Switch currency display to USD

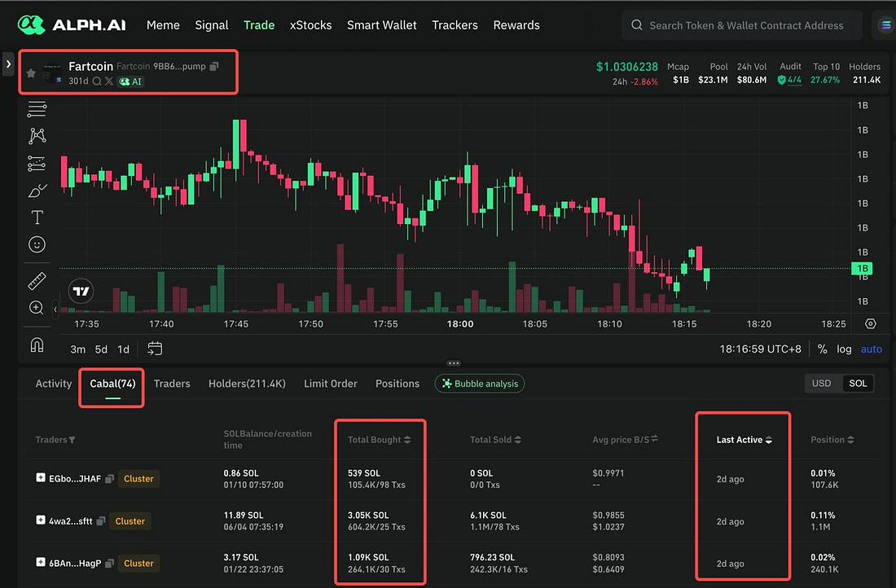coord(822,384)
